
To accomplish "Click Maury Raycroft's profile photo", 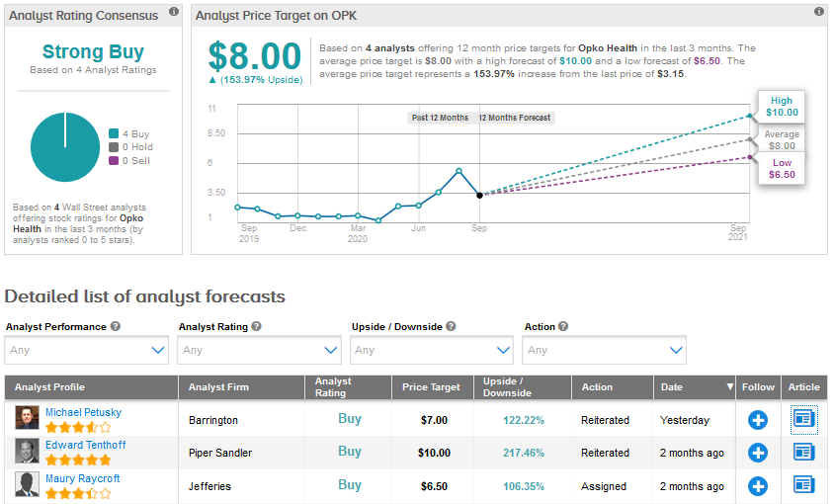I will pos(27,484).
